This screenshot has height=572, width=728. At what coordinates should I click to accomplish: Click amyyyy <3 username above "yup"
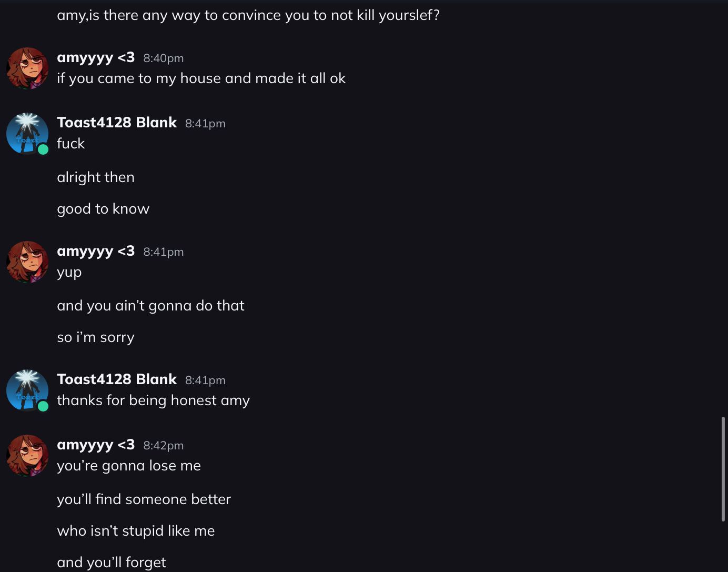96,251
